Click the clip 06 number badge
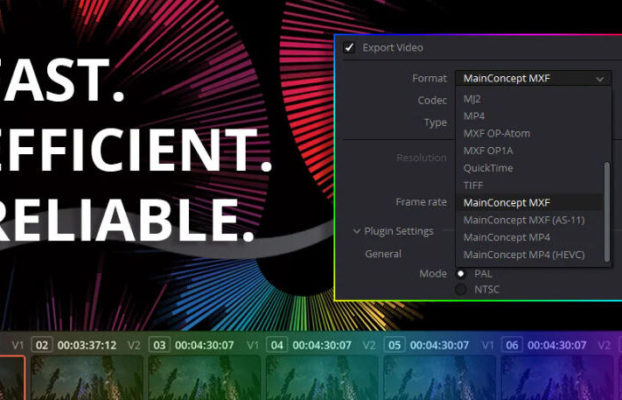 tap(512, 345)
